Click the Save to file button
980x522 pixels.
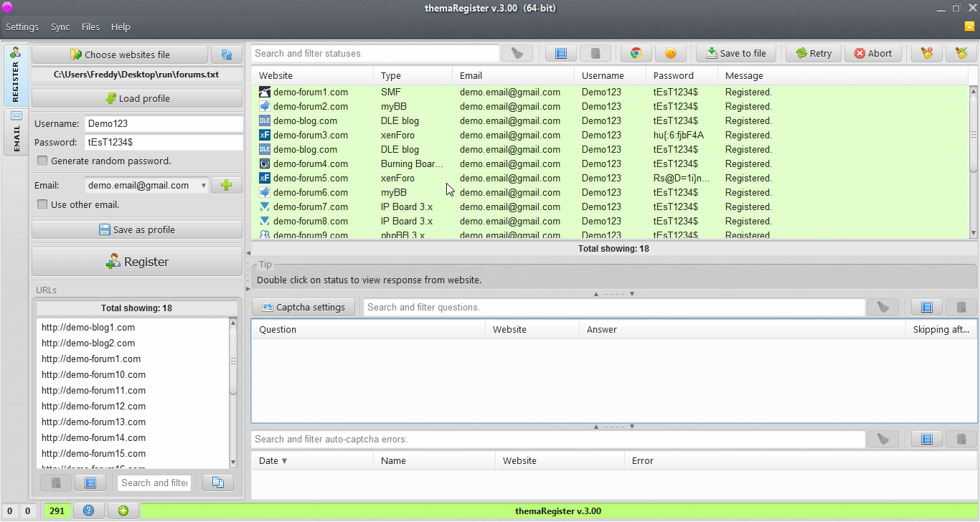point(736,53)
